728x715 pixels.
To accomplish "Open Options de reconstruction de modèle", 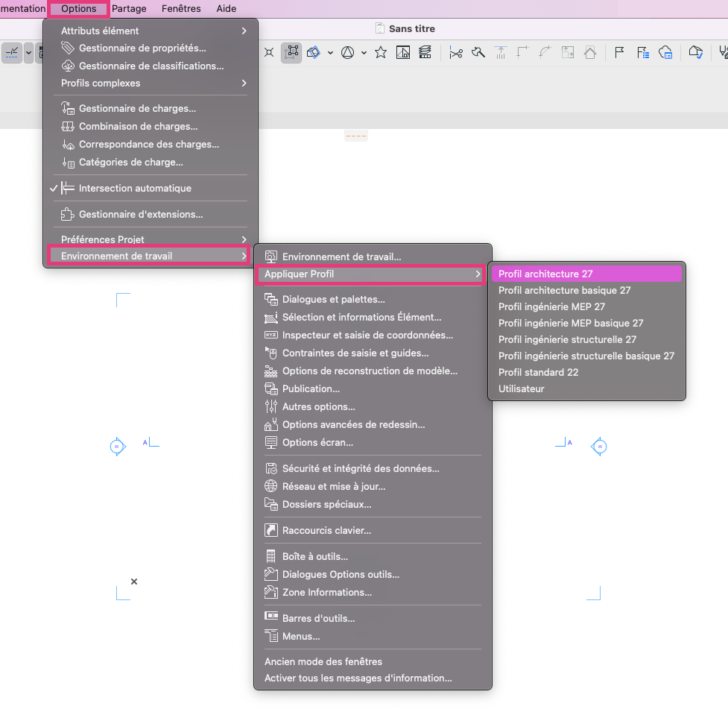I will click(373, 371).
